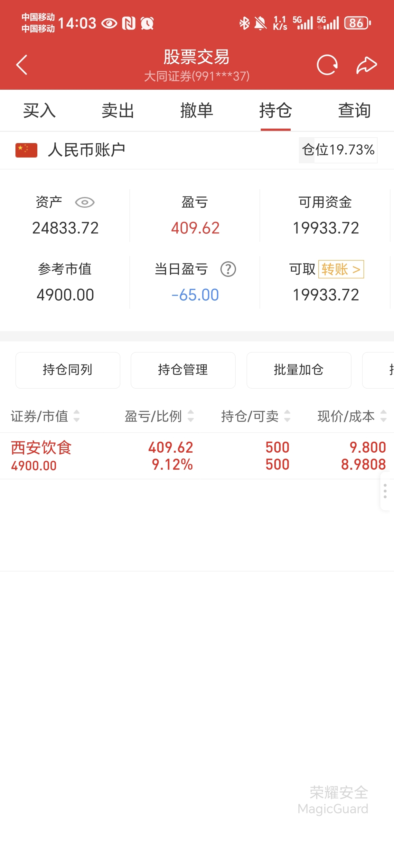The height and width of the screenshot is (868, 394).
Task: Refresh the stock trading page
Action: point(327,65)
